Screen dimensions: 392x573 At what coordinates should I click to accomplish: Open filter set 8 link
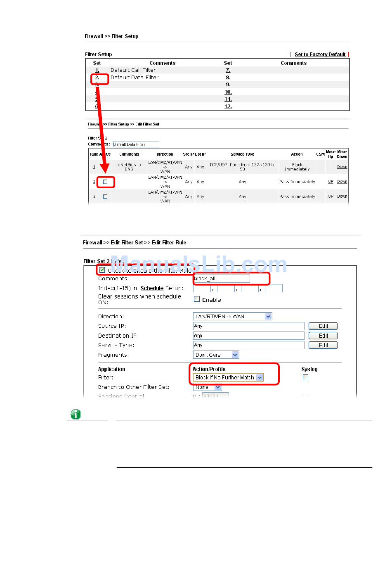click(x=228, y=78)
